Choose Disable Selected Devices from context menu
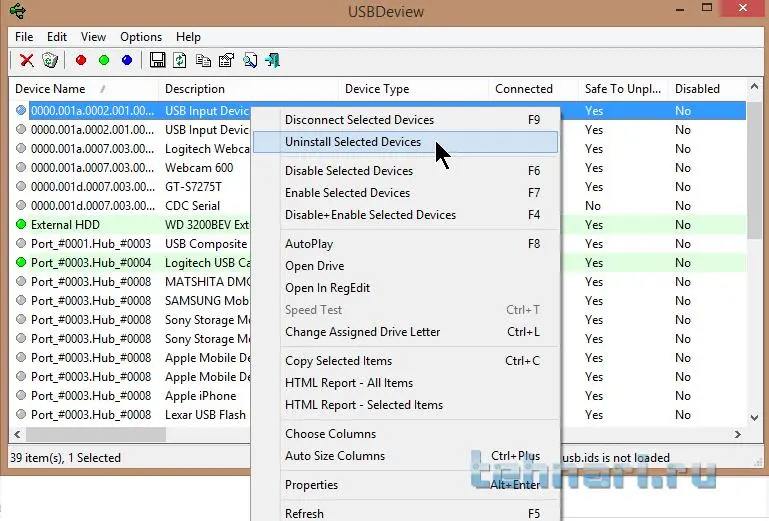Screen dimensions: 769x521 pyautogui.click(x=405, y=171)
